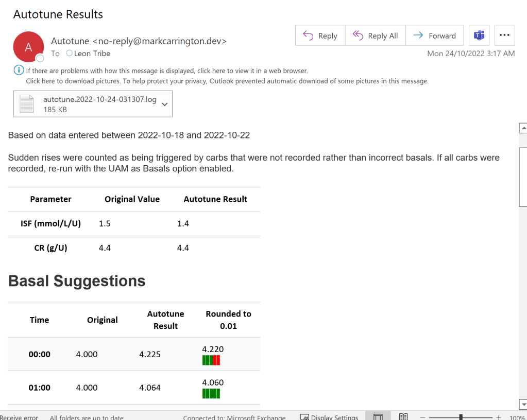Viewport: 527px width, 420px height.
Task: Click the 100% zoom level indicator
Action: point(517,417)
